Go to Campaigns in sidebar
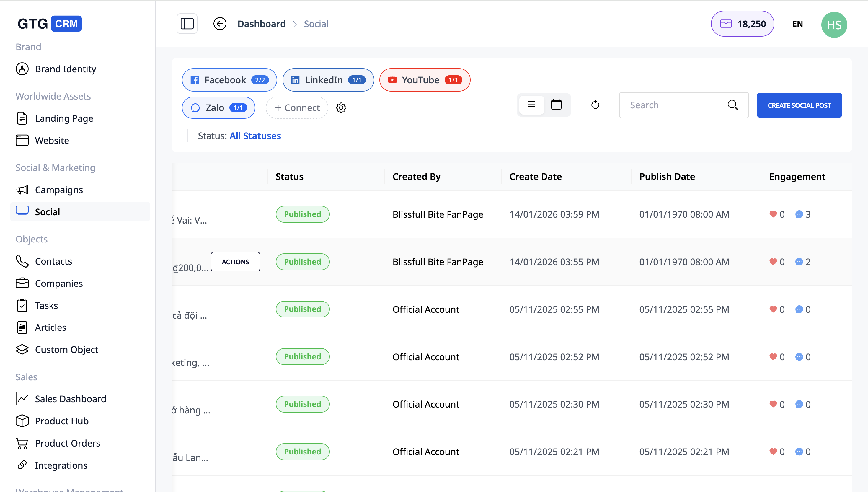The height and width of the screenshot is (492, 868). (59, 190)
